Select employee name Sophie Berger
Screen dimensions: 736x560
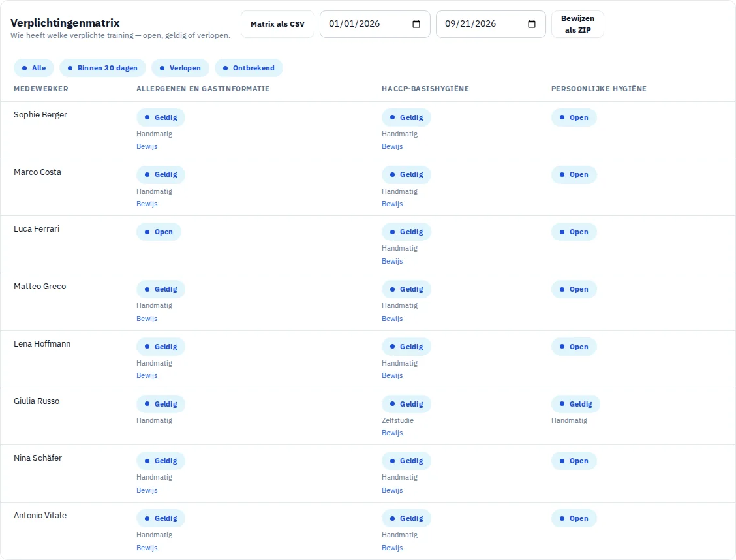coord(40,114)
